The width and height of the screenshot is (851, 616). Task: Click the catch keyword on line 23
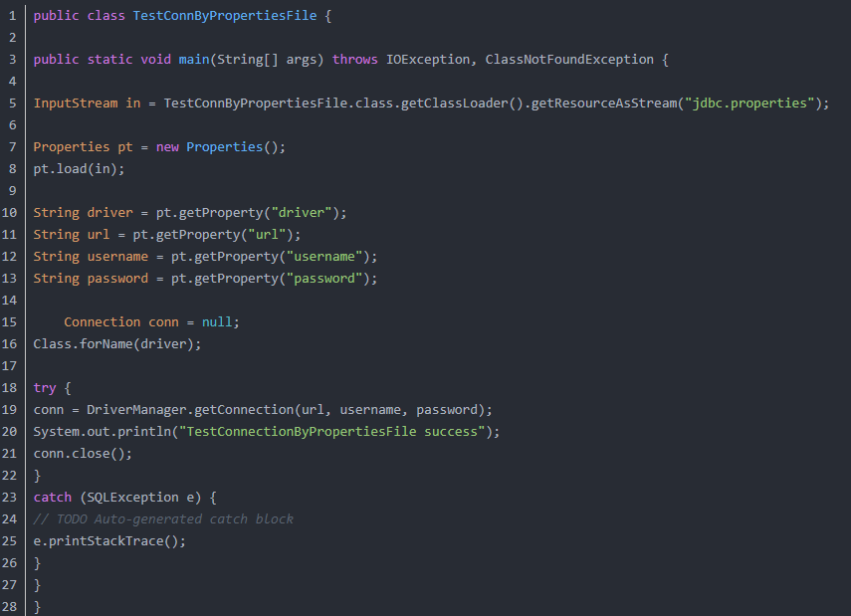pos(53,498)
